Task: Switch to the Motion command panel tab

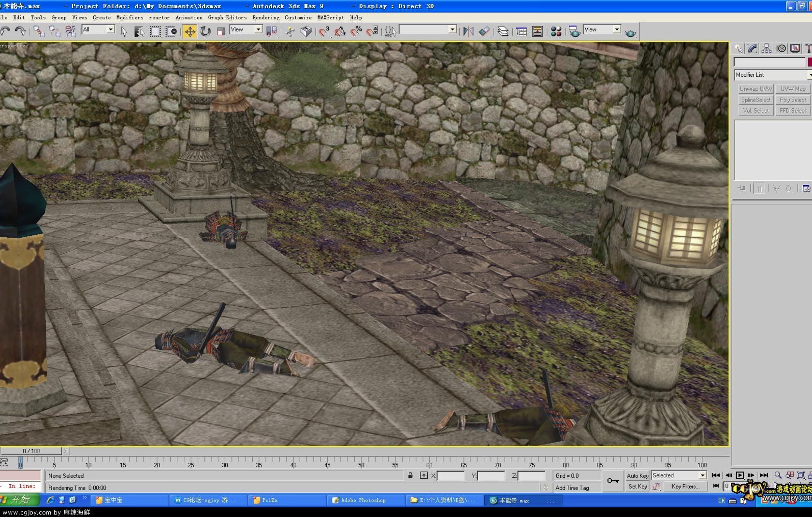Action: tap(781, 48)
